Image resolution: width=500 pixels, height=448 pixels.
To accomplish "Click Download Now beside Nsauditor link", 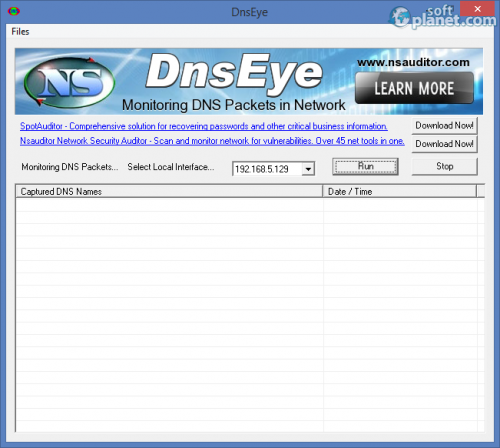I will (x=444, y=144).
